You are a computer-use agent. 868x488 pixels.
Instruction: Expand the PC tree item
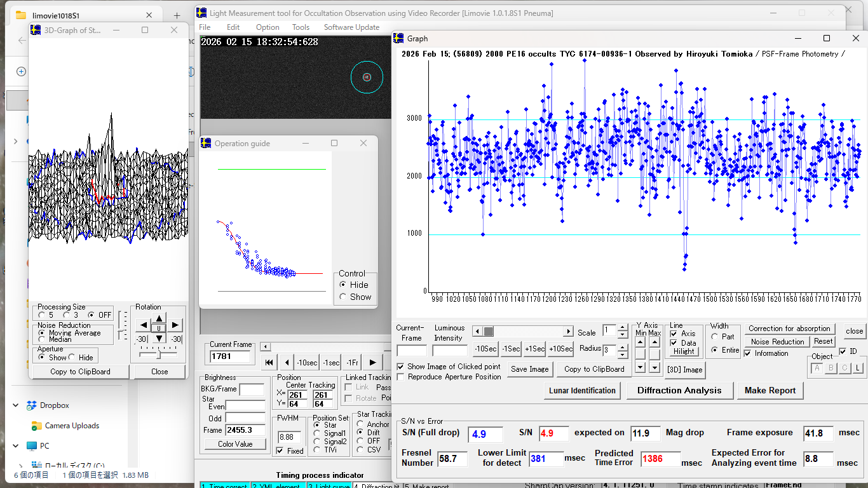17,446
